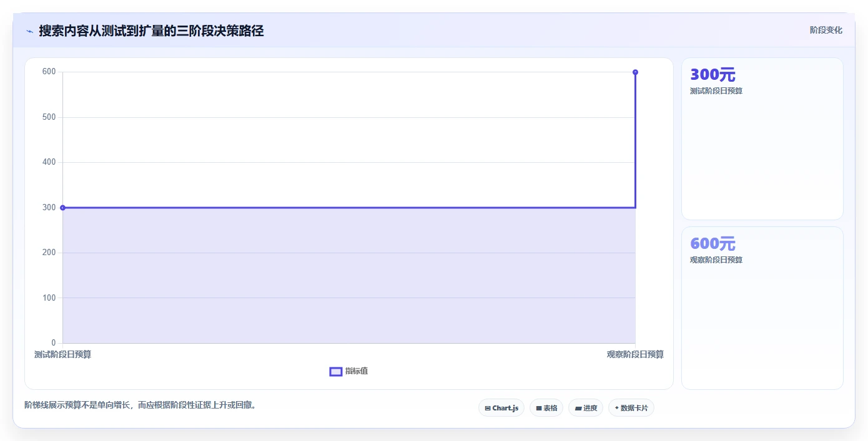Click x-axis label 观察阶段日预算
Image resolution: width=868 pixels, height=441 pixels.
635,354
